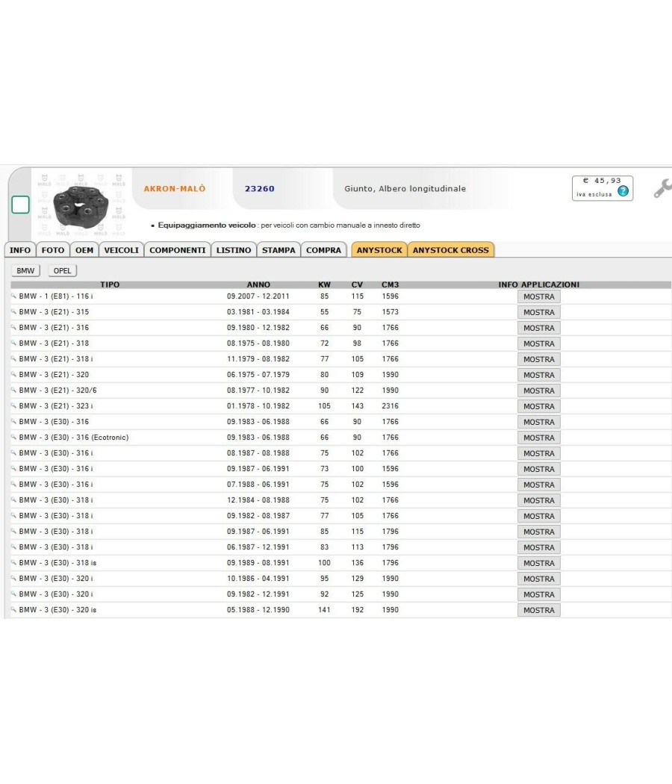Click the magnifier icon beside BMW 1 (E81) 116 i
The width and height of the screenshot is (672, 784).
pyautogui.click(x=13, y=296)
